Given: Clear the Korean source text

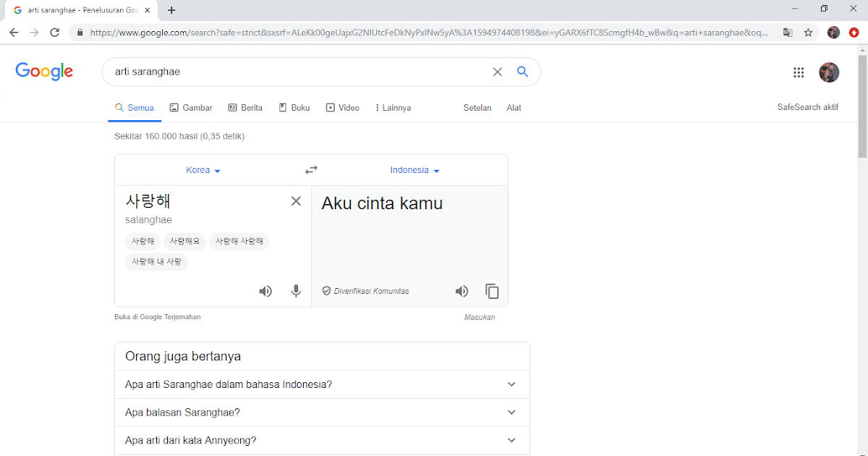Looking at the screenshot, I should [296, 201].
